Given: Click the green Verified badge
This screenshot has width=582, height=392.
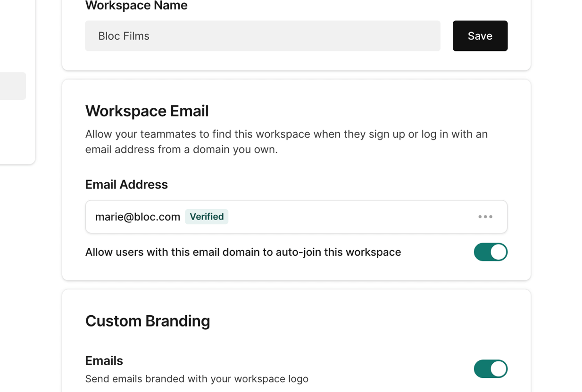Looking at the screenshot, I should tap(207, 217).
